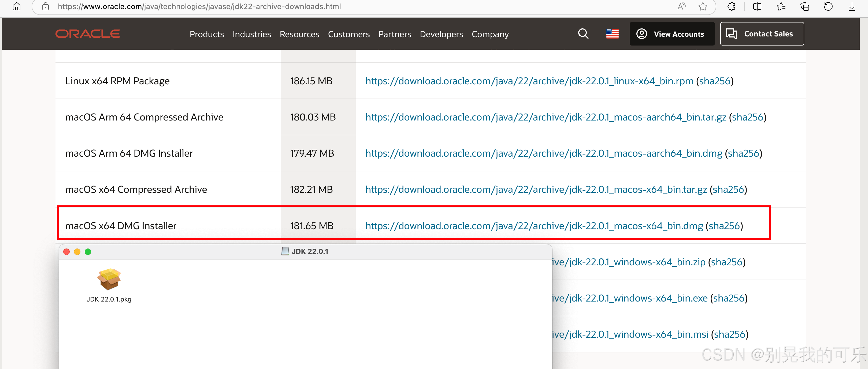Click the site lock icon in address bar

(x=46, y=6)
